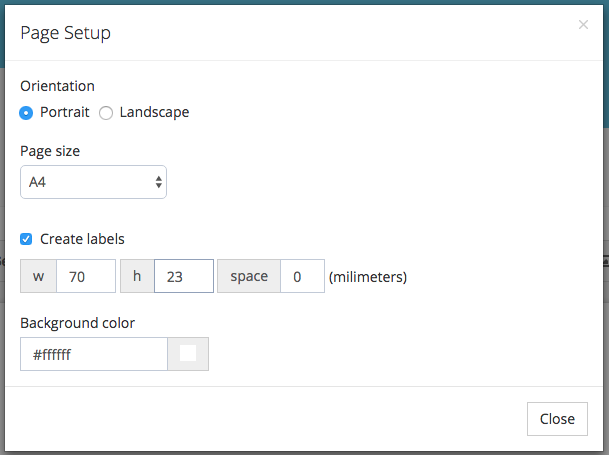Click the Page Setup dialog title
Viewport: 609px width, 455px height.
pos(65,33)
